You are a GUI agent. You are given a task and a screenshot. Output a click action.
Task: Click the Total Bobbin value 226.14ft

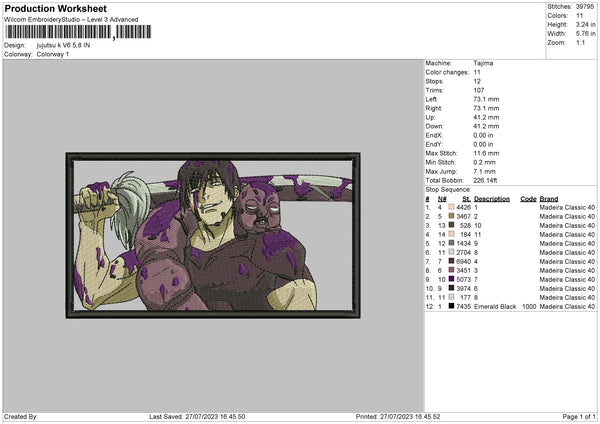pos(485,180)
